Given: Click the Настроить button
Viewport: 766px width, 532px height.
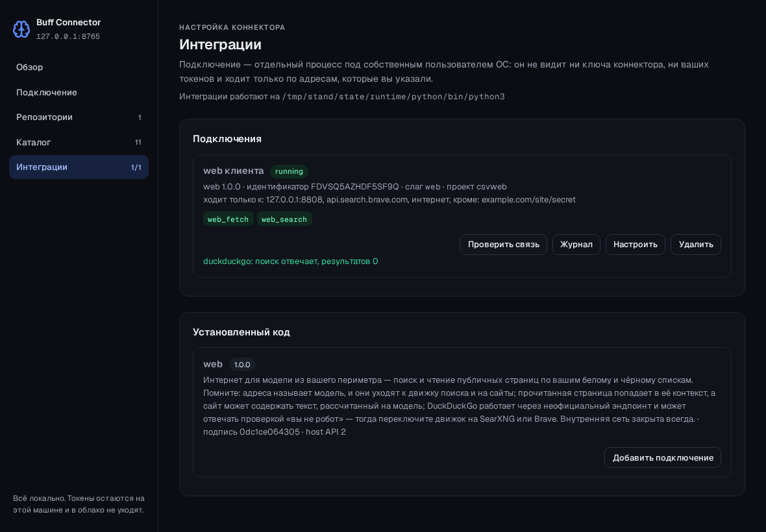Looking at the screenshot, I should [x=635, y=245].
